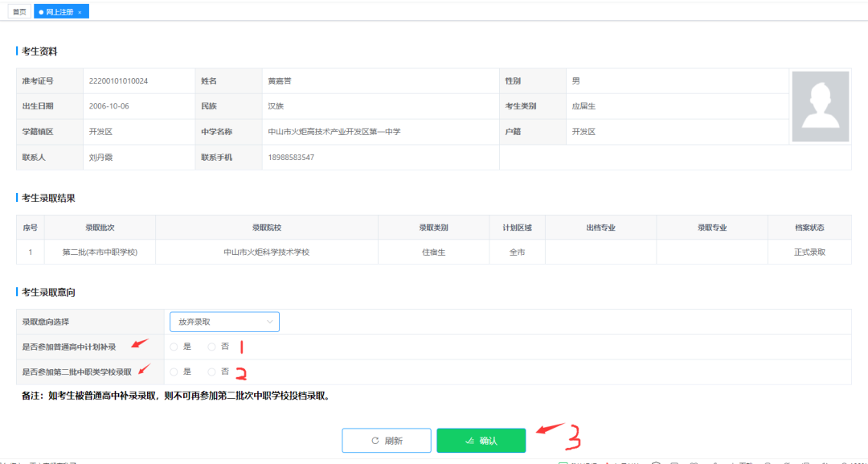Click the checkmark icon in 确认 button
Viewport: 868px width, 464px height.
click(x=469, y=441)
